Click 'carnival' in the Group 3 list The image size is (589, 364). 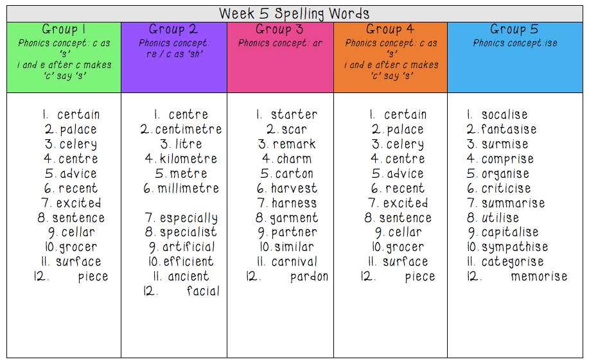tap(294, 262)
